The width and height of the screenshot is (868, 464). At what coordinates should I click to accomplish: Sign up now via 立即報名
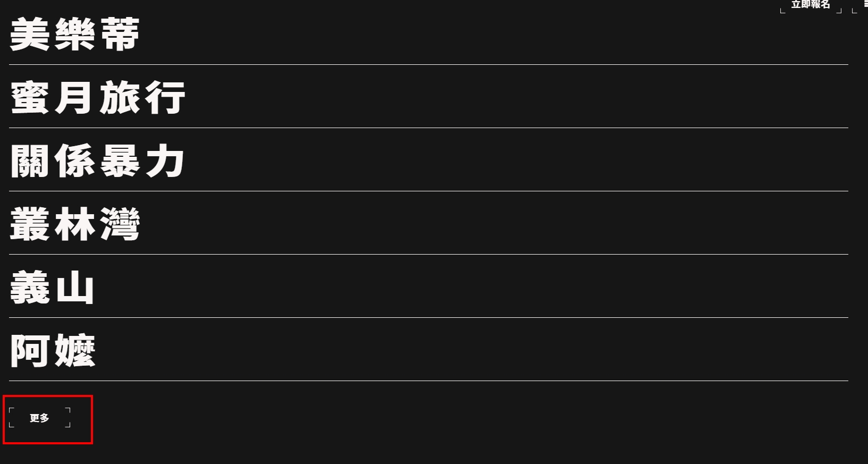(810, 5)
